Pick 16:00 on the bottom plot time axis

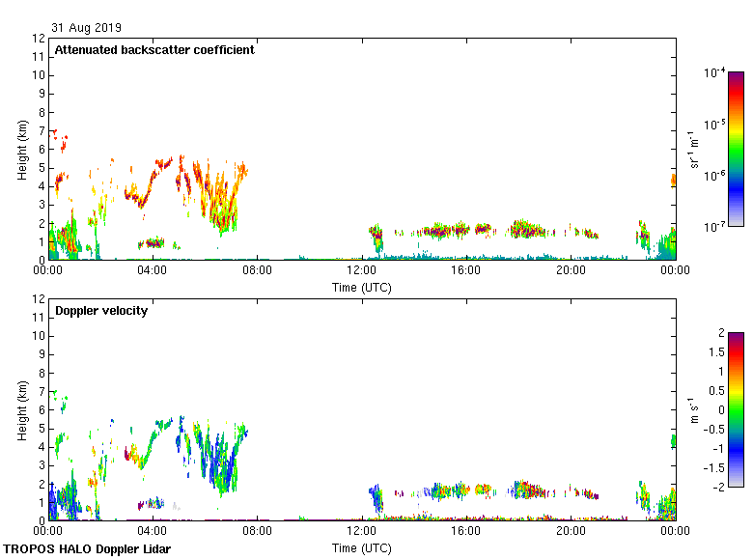466,532
